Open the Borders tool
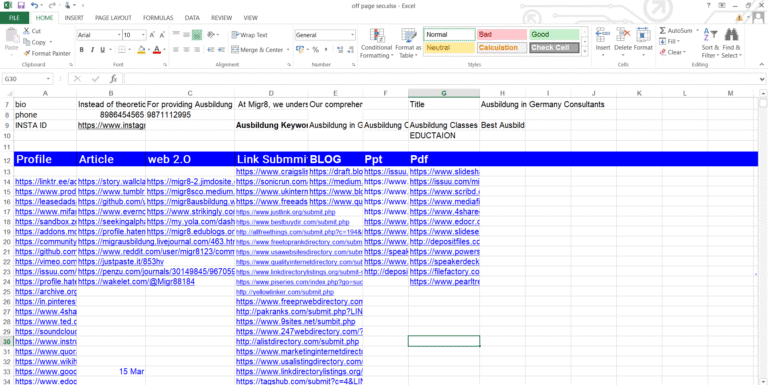This screenshot has height=385, width=768. [x=122, y=49]
